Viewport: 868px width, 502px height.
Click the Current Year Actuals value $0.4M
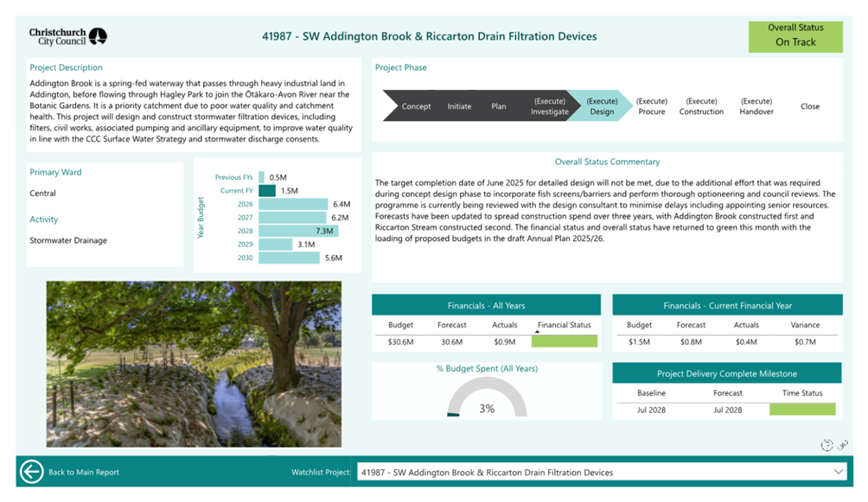(x=746, y=342)
